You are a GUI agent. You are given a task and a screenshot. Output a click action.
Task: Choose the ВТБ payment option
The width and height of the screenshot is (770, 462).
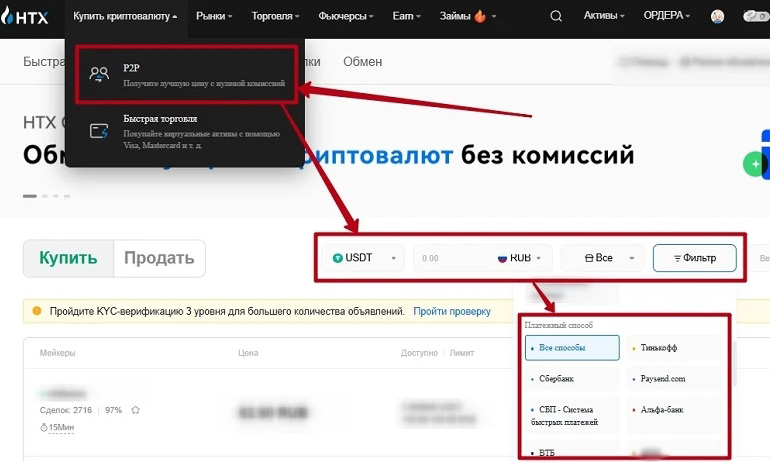[572, 450]
